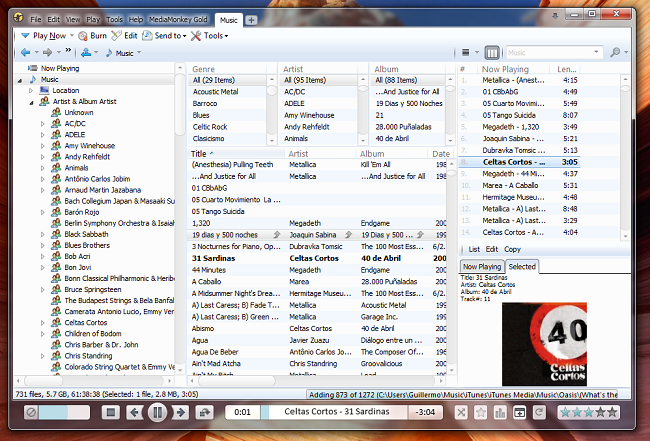Expand the Celtas Cortos tree node
This screenshot has height=441, width=650.
coord(42,323)
